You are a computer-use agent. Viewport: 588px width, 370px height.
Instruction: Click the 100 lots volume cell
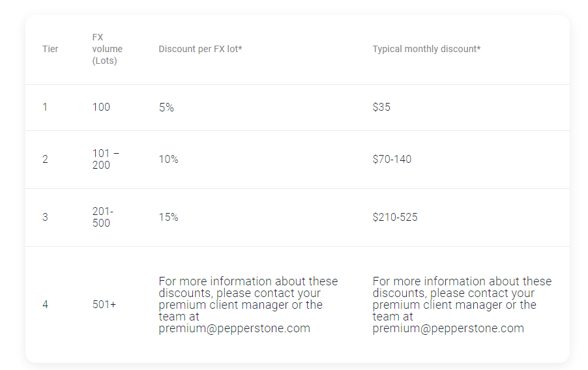pyautogui.click(x=101, y=107)
